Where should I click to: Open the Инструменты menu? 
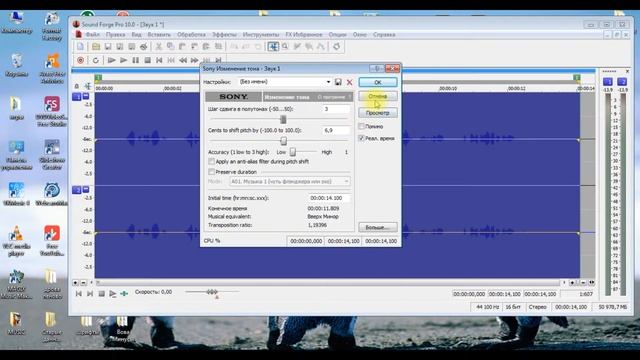[261, 35]
